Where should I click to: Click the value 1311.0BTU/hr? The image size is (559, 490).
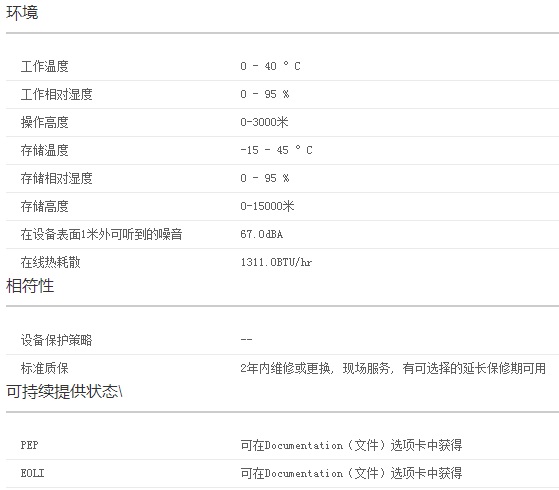[x=276, y=262]
